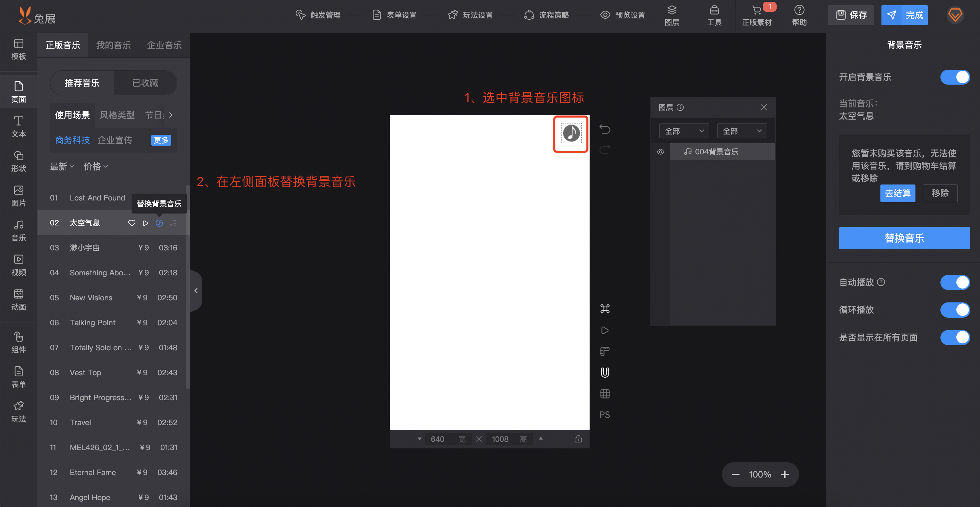
Task: Open the 音乐 music panel
Action: click(x=19, y=231)
